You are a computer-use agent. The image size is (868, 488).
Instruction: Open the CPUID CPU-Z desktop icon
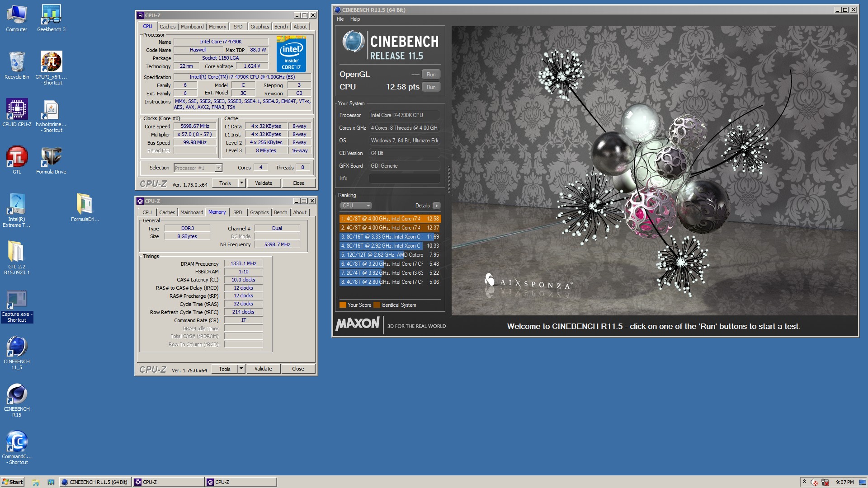click(17, 113)
